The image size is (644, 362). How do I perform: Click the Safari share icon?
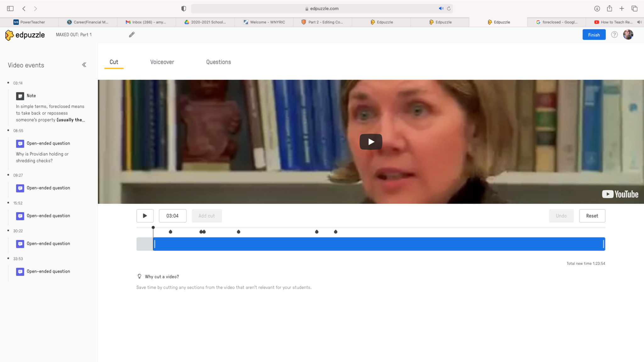tap(609, 8)
